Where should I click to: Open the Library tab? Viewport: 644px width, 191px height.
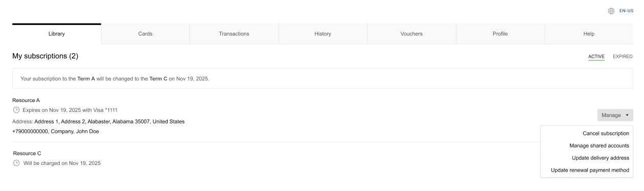57,34
